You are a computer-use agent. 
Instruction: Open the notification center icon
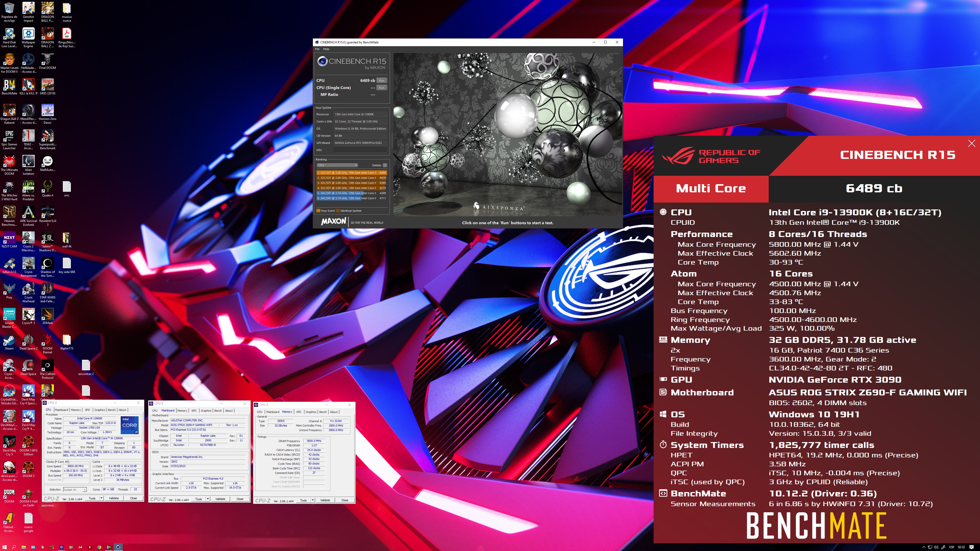[x=972, y=547]
